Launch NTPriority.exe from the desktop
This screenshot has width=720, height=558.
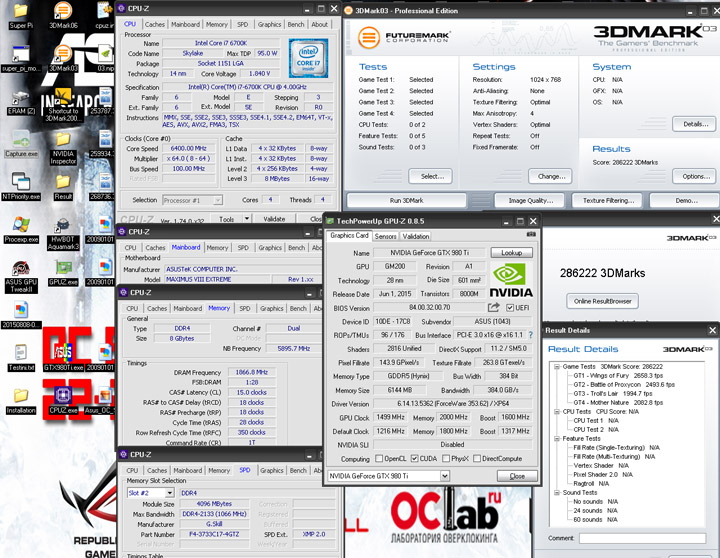coord(21,187)
